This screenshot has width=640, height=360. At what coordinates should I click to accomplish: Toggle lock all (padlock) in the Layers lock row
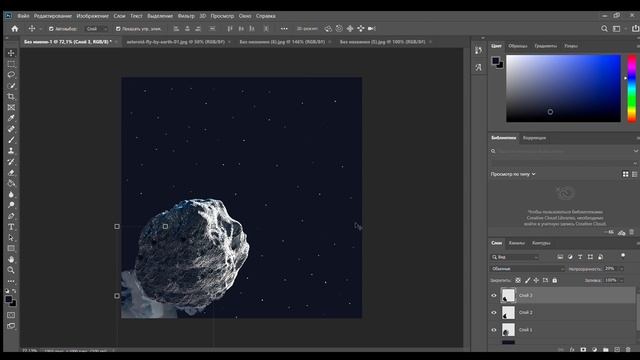point(554,280)
